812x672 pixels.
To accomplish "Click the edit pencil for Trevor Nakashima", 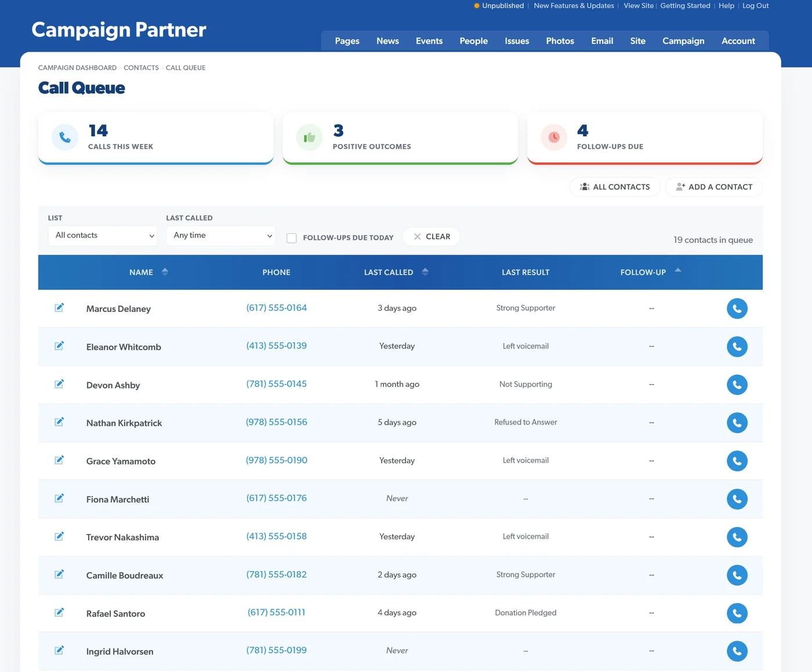I will 59,536.
